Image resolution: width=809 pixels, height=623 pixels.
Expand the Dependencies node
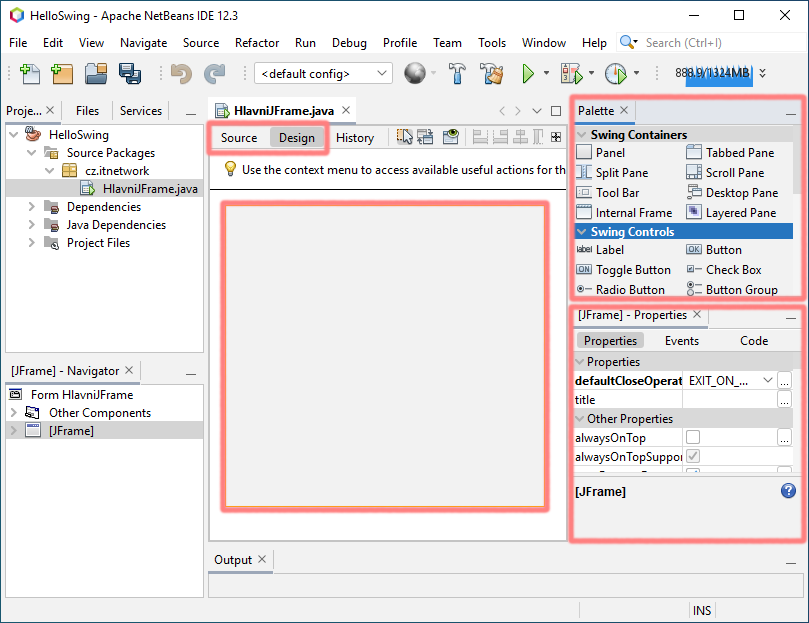point(31,206)
